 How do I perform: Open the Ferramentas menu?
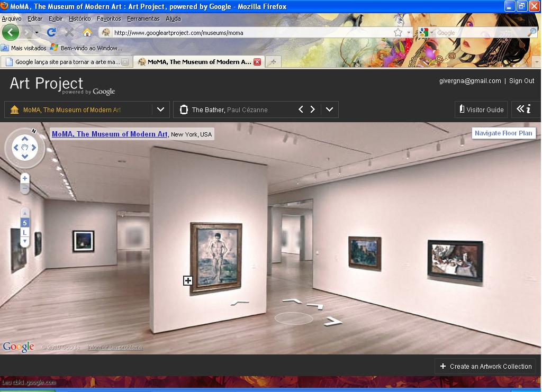click(x=143, y=19)
